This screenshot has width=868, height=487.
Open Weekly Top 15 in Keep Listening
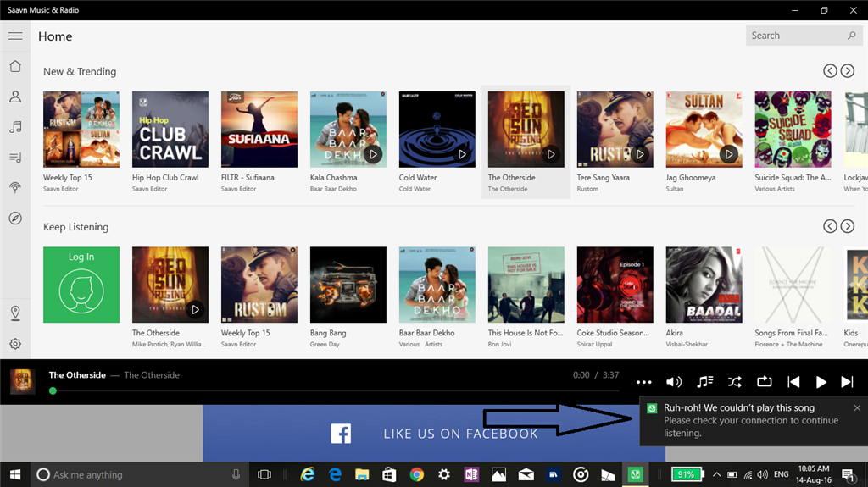[259, 285]
